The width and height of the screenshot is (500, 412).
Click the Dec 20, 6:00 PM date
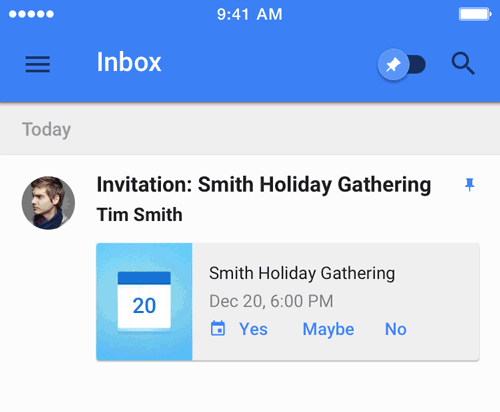(x=271, y=301)
